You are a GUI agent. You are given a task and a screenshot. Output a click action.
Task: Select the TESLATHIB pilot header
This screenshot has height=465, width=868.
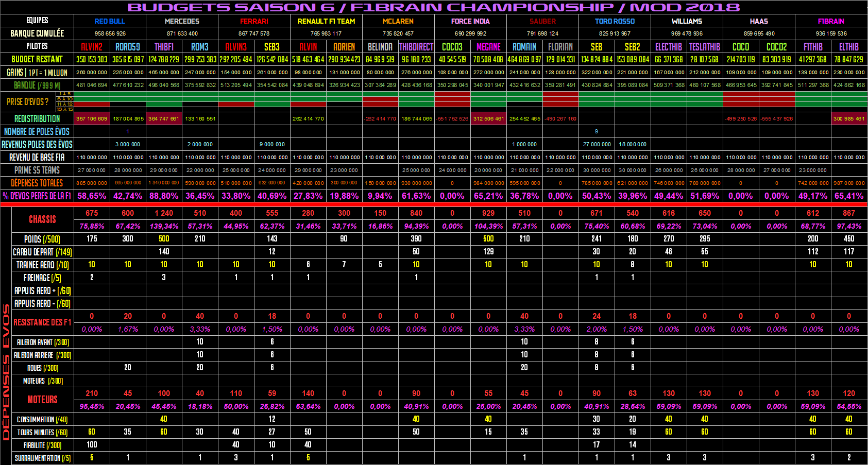pyautogui.click(x=705, y=46)
